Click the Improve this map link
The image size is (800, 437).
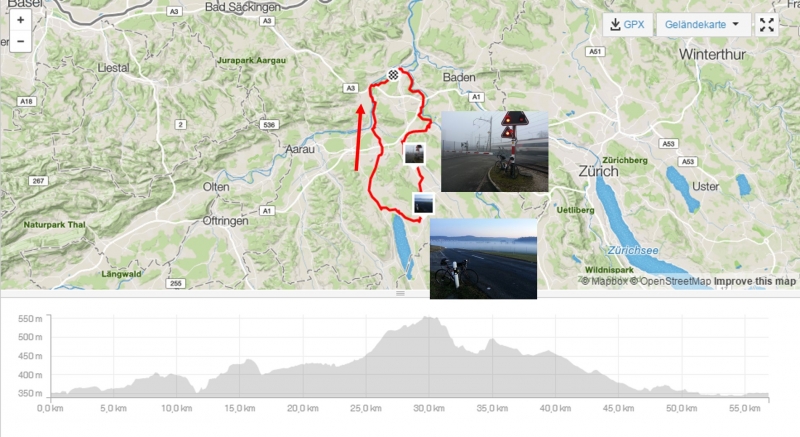pyautogui.click(x=755, y=281)
